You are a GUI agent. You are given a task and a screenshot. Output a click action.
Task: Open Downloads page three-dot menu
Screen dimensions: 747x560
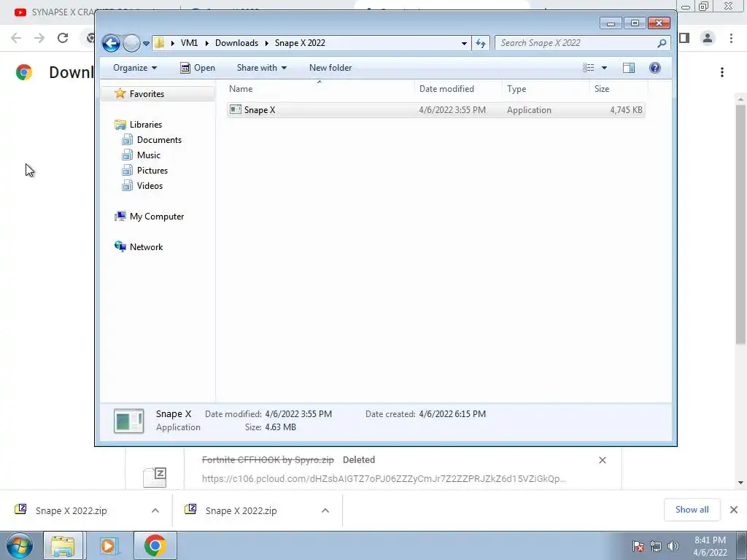coord(722,72)
